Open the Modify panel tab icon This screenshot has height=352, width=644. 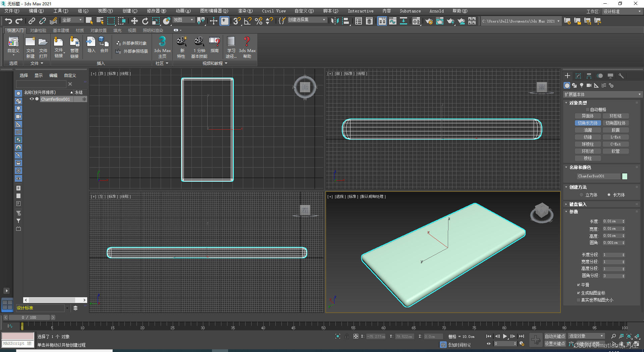[x=578, y=76]
